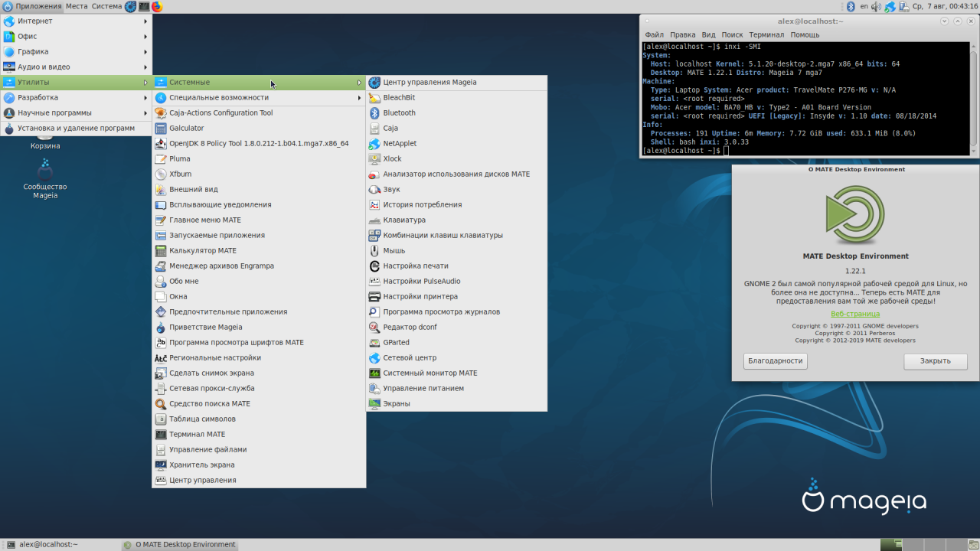Image resolution: width=980 pixels, height=551 pixels.
Task: Launch GParted partition editor
Action: (x=457, y=342)
